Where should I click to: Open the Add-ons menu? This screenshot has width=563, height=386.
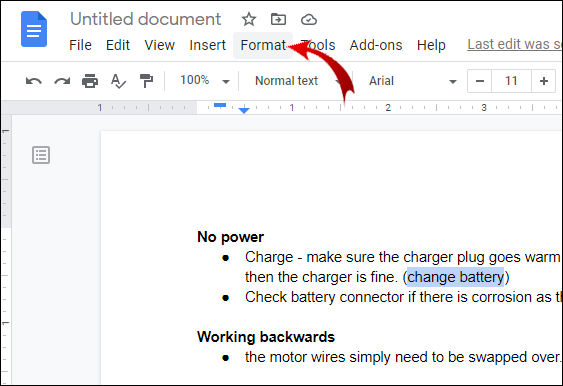point(376,45)
